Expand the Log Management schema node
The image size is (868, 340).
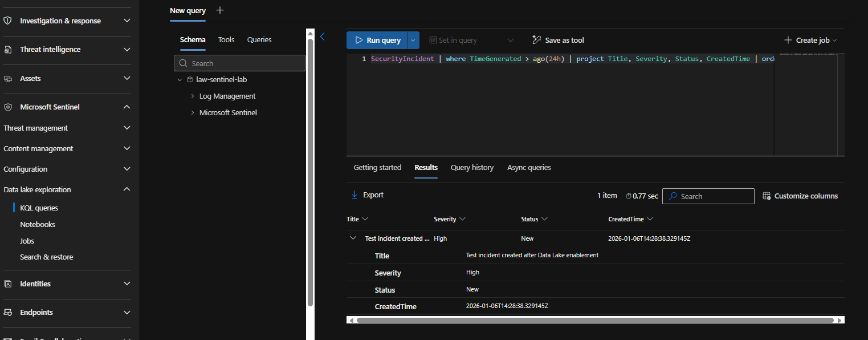(193, 96)
